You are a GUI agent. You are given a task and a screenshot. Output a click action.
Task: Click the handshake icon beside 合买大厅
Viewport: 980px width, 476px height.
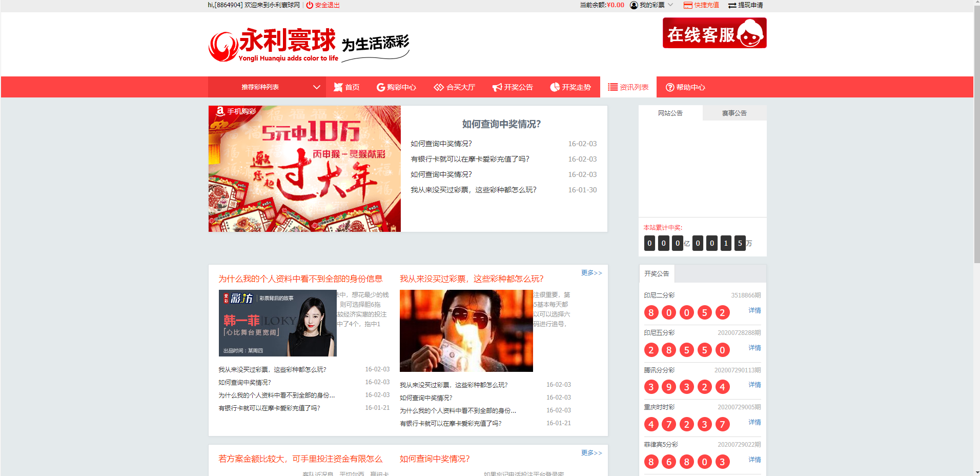pos(439,87)
